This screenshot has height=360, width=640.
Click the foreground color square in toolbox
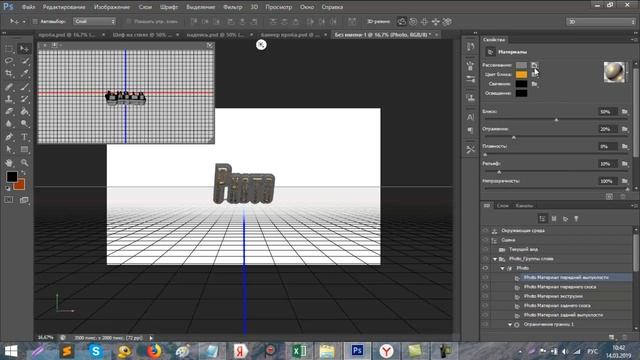12,177
